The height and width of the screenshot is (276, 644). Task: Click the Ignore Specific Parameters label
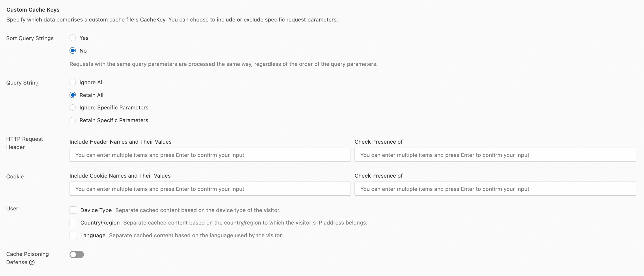114,107
